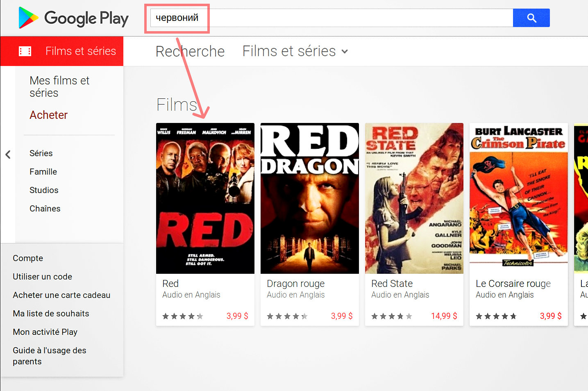Image resolution: width=588 pixels, height=391 pixels.
Task: Buy Le Corsaire rouge for 3,99 $
Action: tap(551, 316)
